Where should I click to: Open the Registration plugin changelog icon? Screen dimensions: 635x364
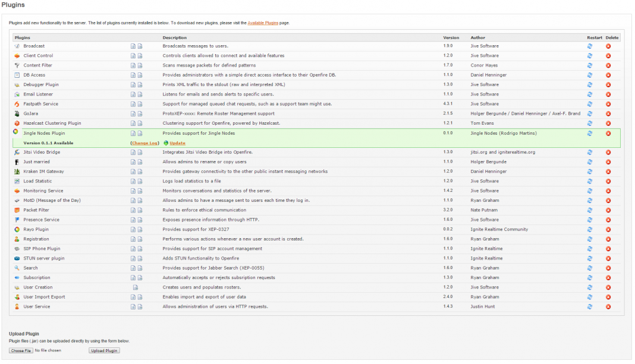point(140,239)
